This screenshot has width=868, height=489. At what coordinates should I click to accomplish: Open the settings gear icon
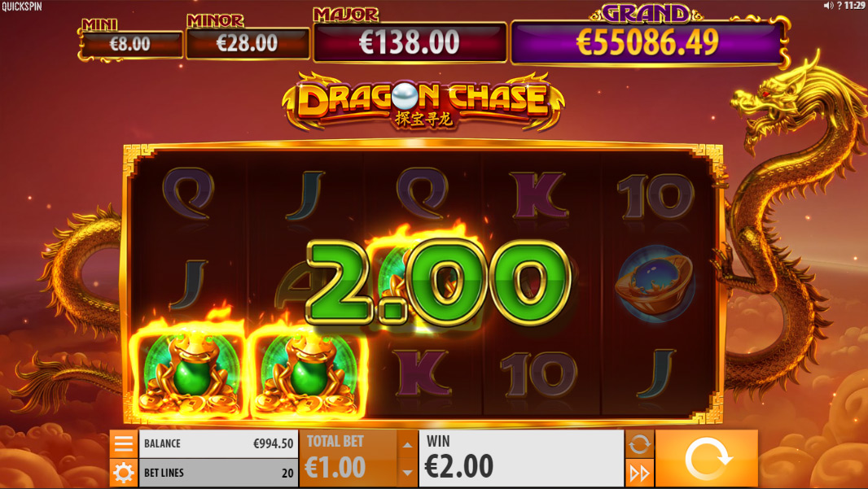pos(124,473)
